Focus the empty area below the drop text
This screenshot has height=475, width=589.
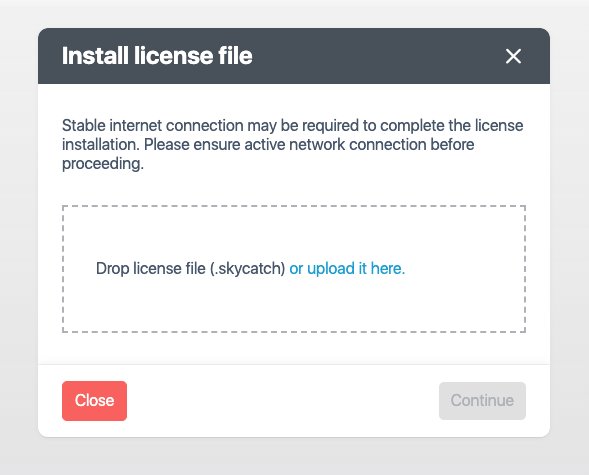[294, 306]
